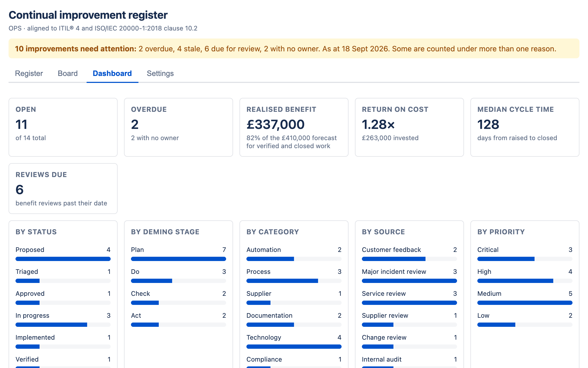Click the 'Do' Deming stage label
Screen dimensions: 588x368
click(x=135, y=272)
